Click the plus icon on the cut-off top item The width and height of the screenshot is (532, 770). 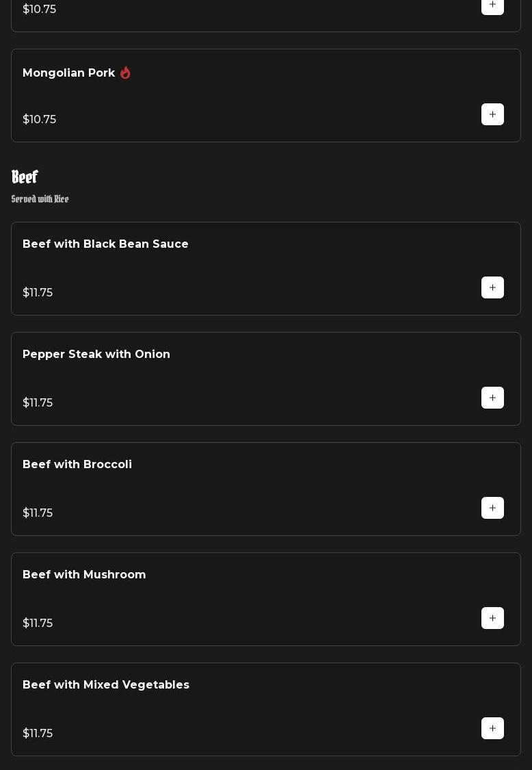click(492, 5)
